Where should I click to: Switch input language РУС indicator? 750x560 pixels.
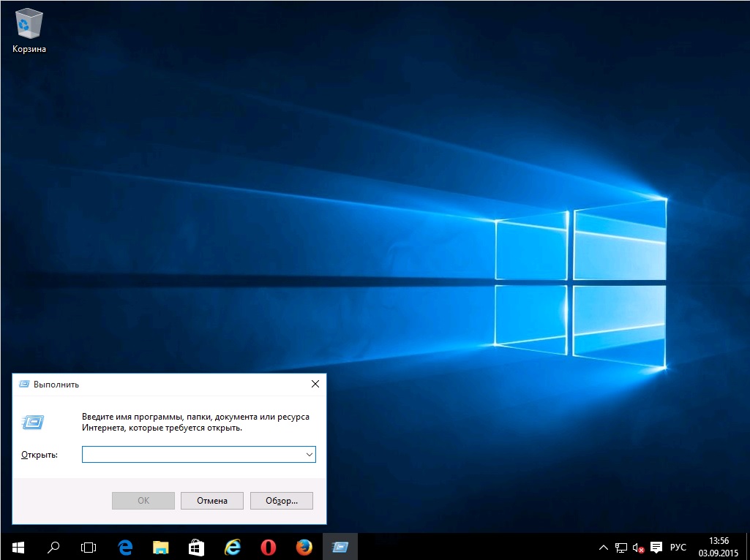tap(678, 548)
